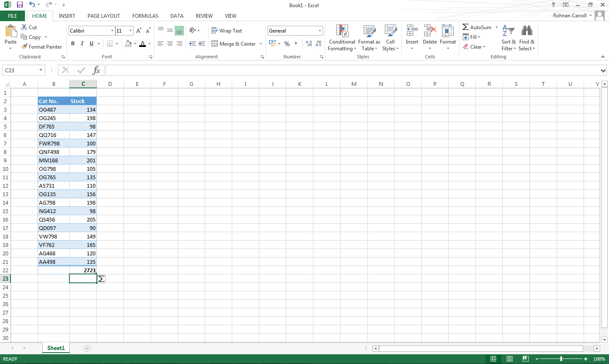Select cell C22 containing 2723
Viewport: 609px width, 364px height.
[83, 270]
